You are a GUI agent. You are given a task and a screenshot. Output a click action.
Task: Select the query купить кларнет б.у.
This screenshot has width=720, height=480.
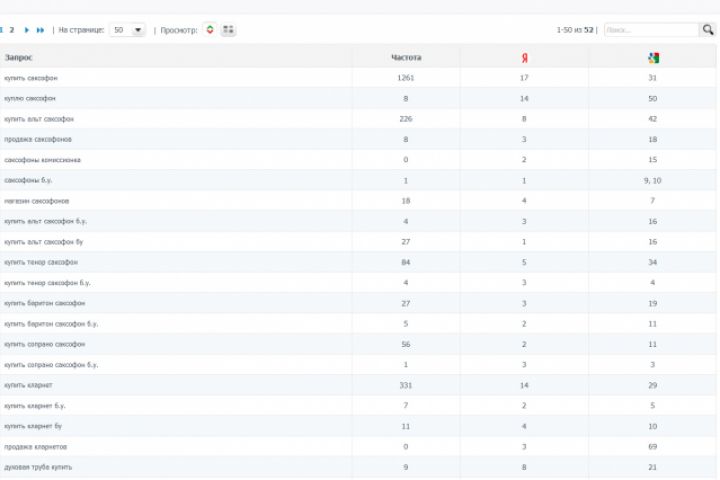pyautogui.click(x=34, y=406)
